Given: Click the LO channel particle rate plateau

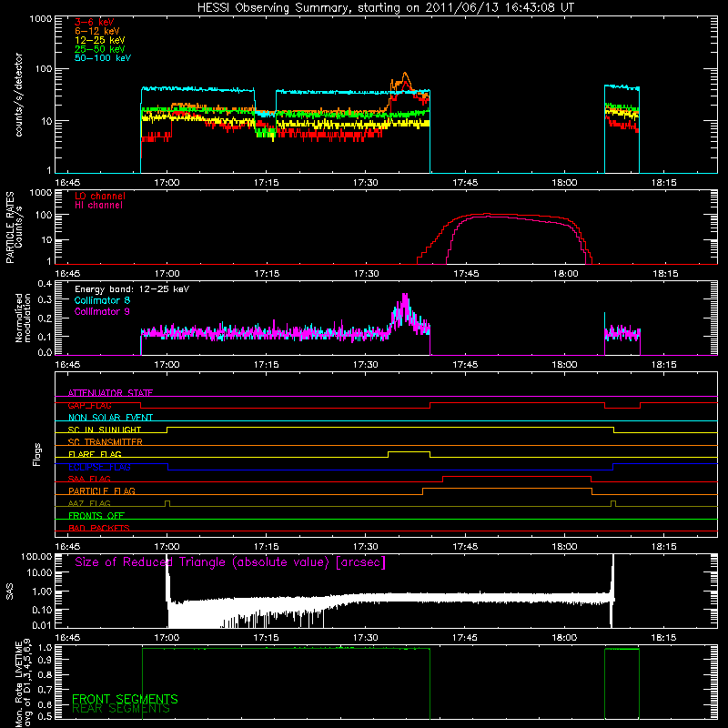Looking at the screenshot, I should 511,215.
